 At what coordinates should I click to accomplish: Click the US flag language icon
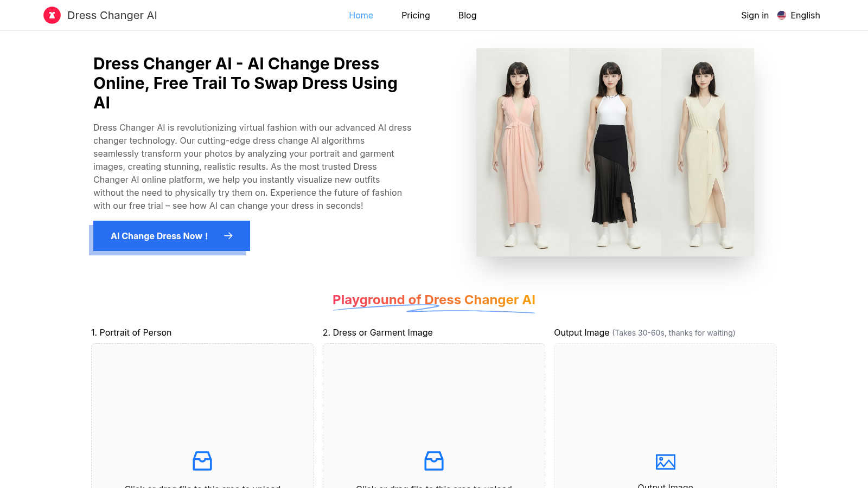tap(782, 15)
